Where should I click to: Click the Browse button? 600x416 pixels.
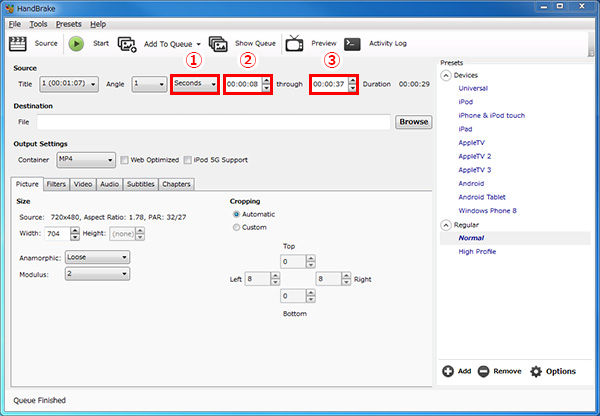[414, 122]
